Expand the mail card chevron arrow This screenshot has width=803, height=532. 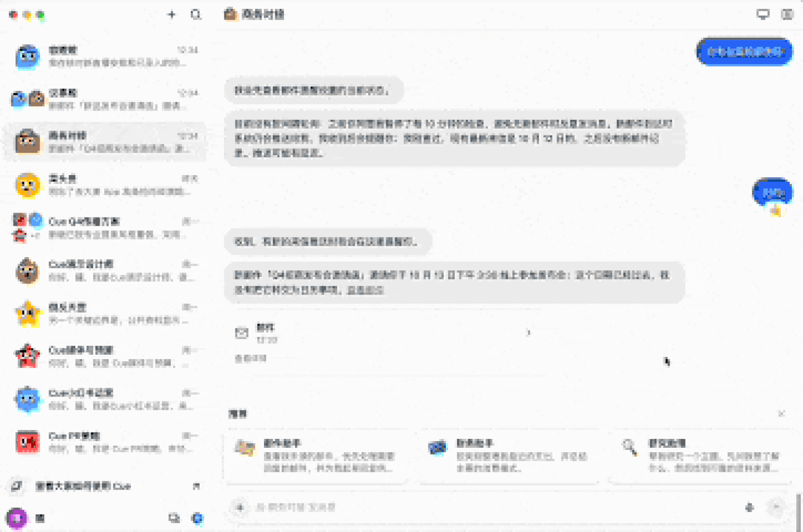(528, 333)
